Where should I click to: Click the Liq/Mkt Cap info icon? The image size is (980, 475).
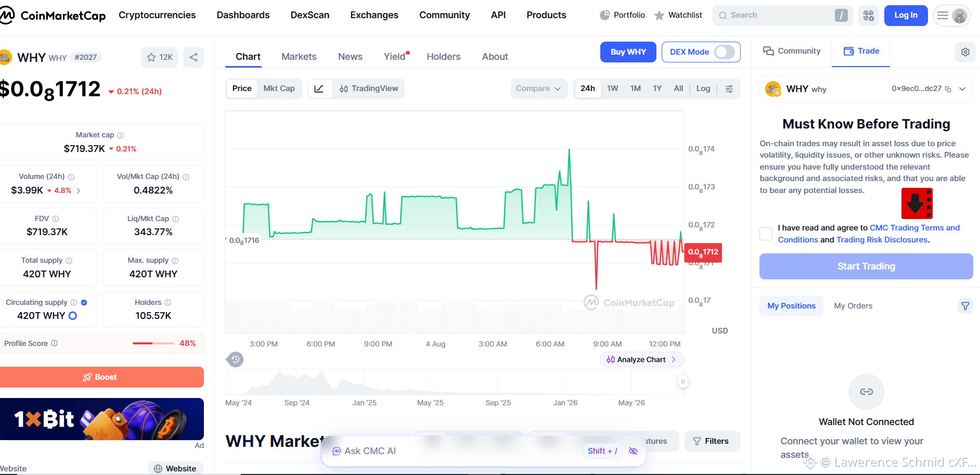[x=176, y=219]
